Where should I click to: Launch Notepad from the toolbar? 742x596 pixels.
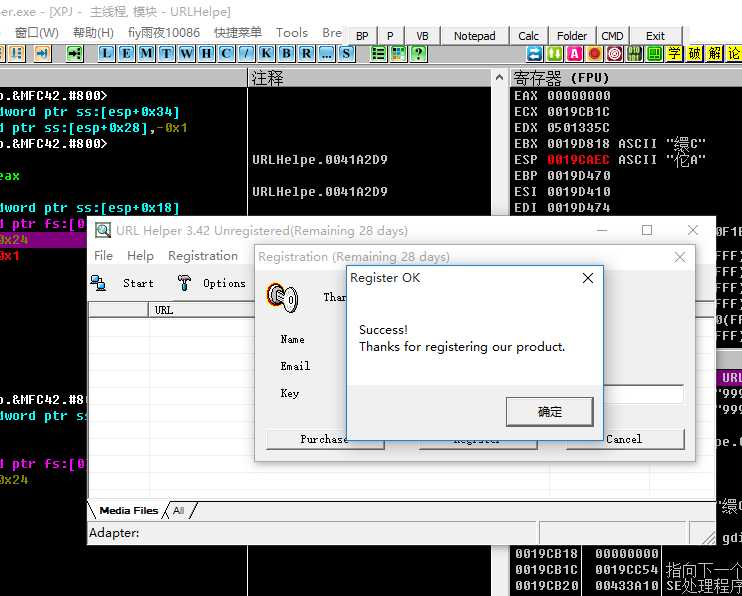coord(475,36)
